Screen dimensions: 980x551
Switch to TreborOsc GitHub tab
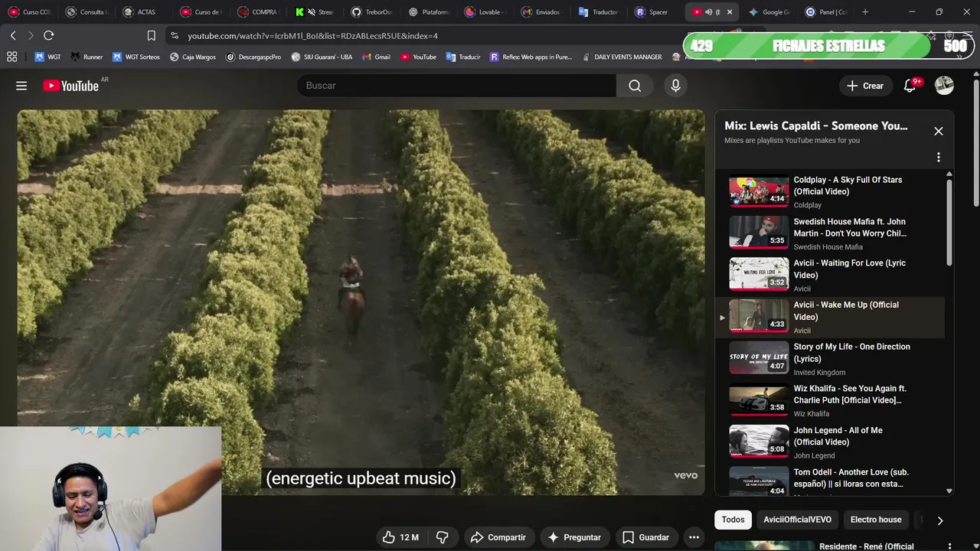pyautogui.click(x=373, y=12)
